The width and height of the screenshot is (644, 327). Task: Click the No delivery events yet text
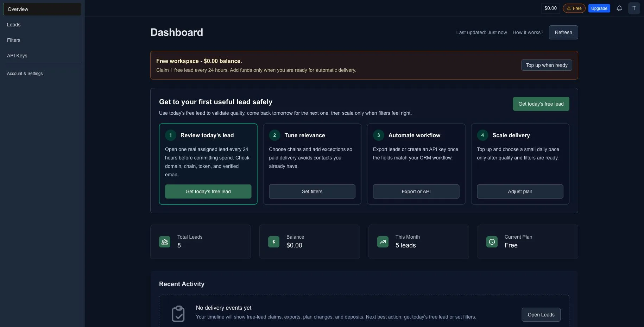point(223,308)
